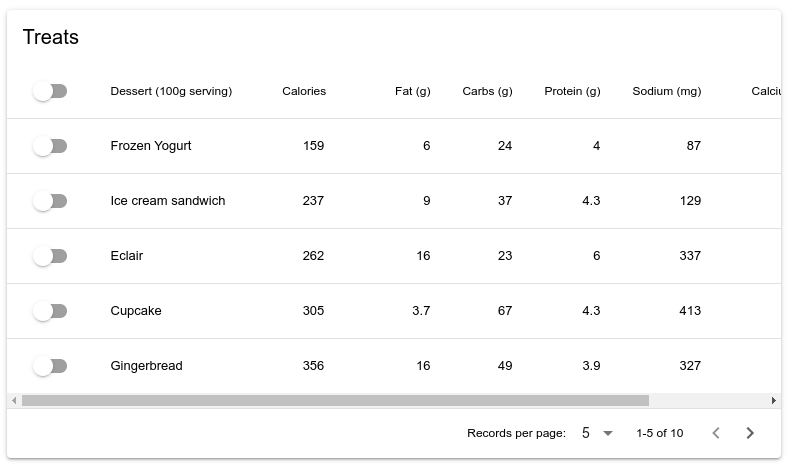Viewport: 789px width, 466px height.
Task: Sort by Dessert (100g serving) header
Action: pos(171,91)
